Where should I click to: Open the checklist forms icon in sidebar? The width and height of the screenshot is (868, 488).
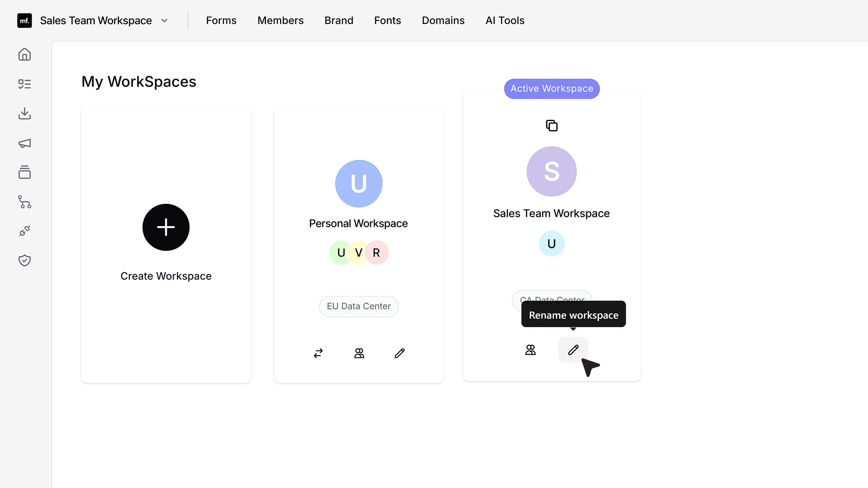[24, 84]
